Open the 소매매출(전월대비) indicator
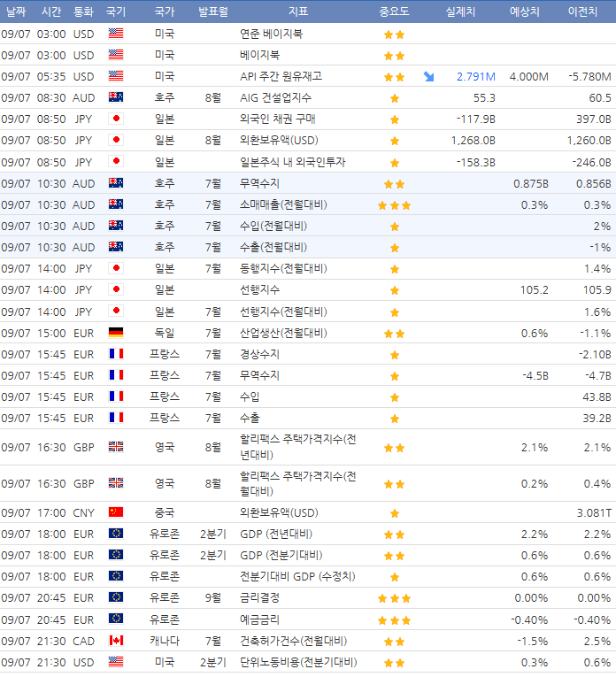 [283, 204]
